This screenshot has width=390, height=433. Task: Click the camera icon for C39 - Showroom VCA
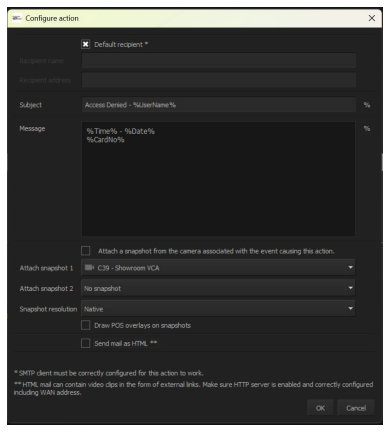89,268
